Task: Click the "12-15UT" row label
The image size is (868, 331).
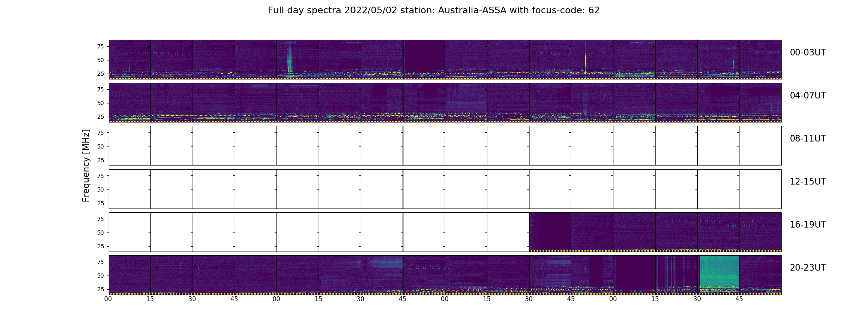Action: click(x=808, y=182)
